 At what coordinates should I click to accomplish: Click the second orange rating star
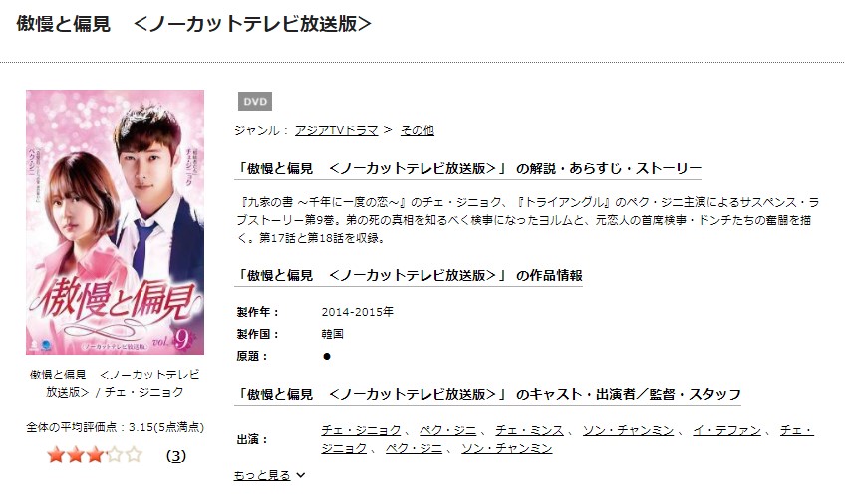[x=76, y=455]
